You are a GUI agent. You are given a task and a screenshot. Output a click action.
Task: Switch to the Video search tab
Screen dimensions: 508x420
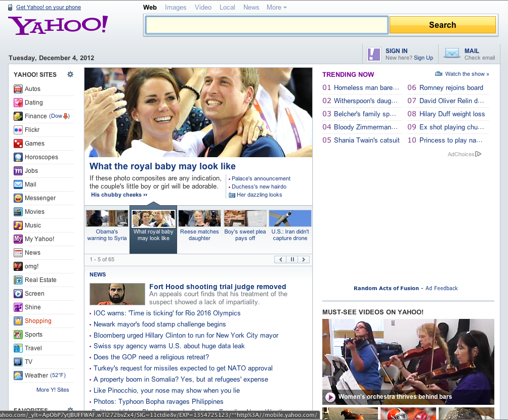[203, 7]
